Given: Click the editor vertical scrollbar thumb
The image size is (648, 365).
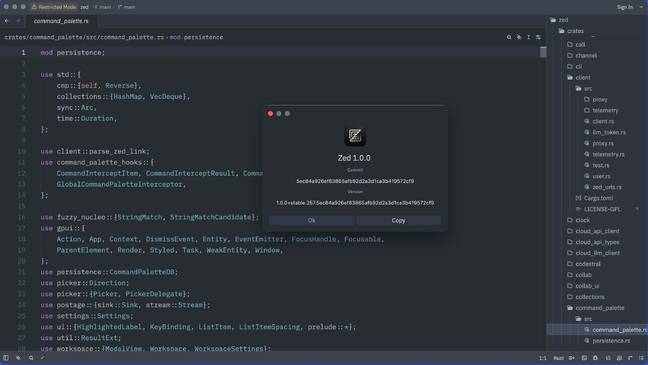Looking at the screenshot, I should [x=543, y=52].
